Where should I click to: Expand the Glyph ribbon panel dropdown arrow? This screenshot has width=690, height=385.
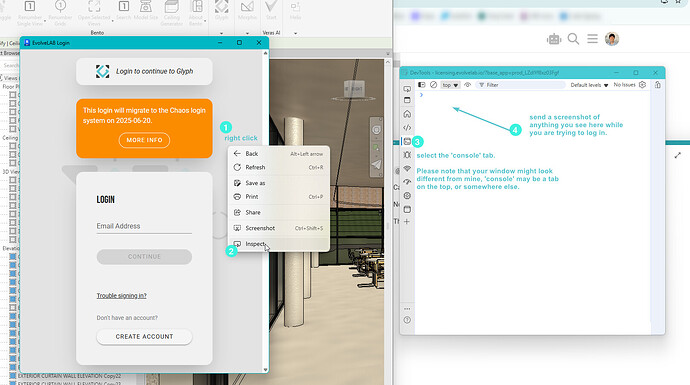pyautogui.click(x=221, y=33)
